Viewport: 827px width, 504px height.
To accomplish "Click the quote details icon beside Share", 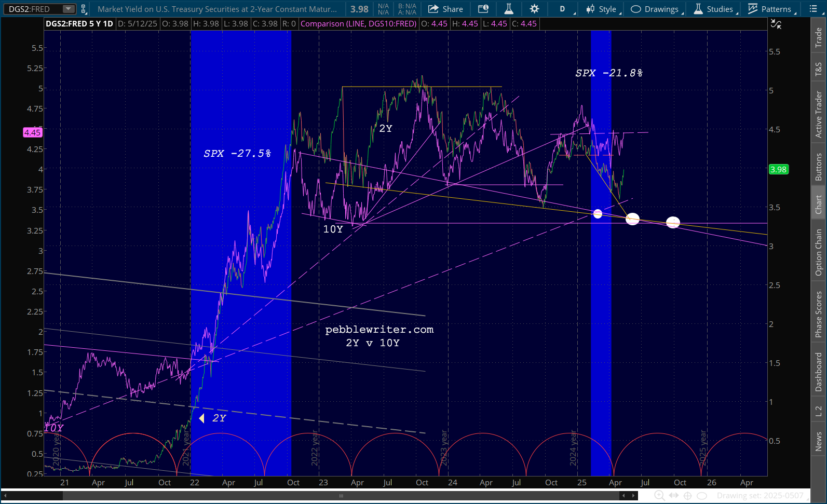I will (483, 9).
